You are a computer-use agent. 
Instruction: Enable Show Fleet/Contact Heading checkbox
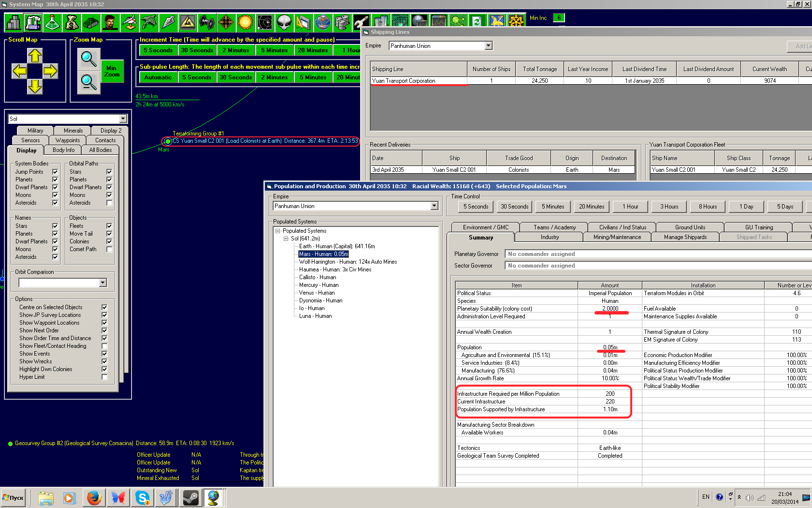pos(104,346)
